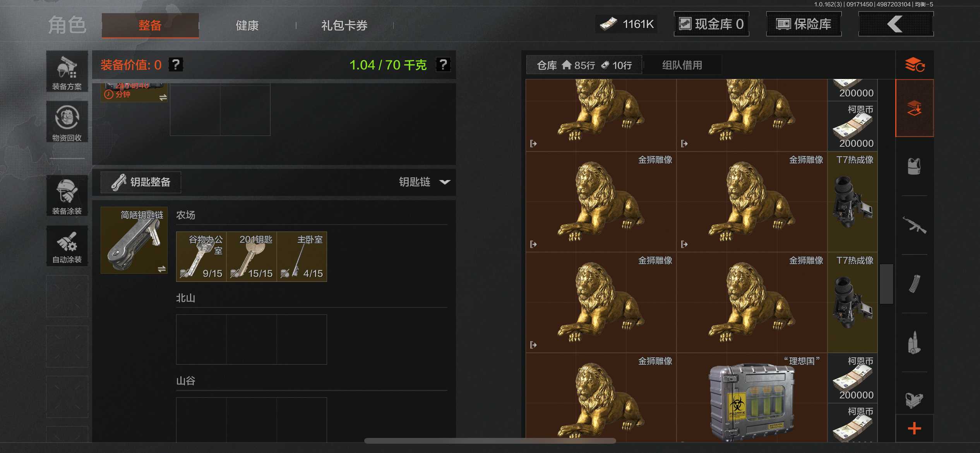This screenshot has height=453, width=980.
Task: Expand the 钥匙链 dropdown
Action: (445, 182)
